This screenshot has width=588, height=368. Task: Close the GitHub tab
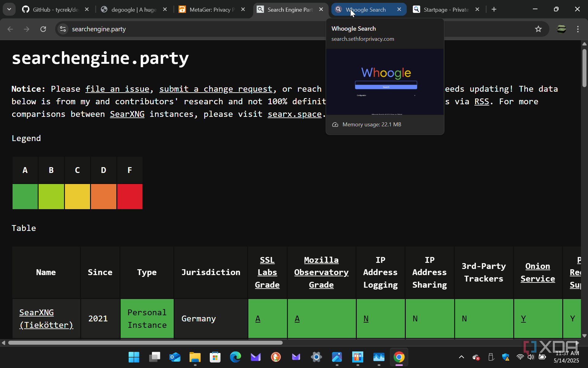click(x=87, y=10)
